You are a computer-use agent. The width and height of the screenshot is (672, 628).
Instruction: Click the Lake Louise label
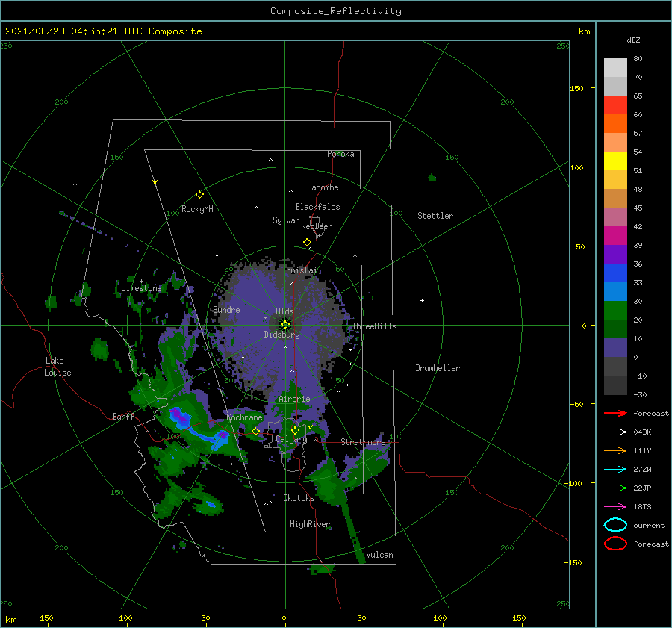point(57,367)
